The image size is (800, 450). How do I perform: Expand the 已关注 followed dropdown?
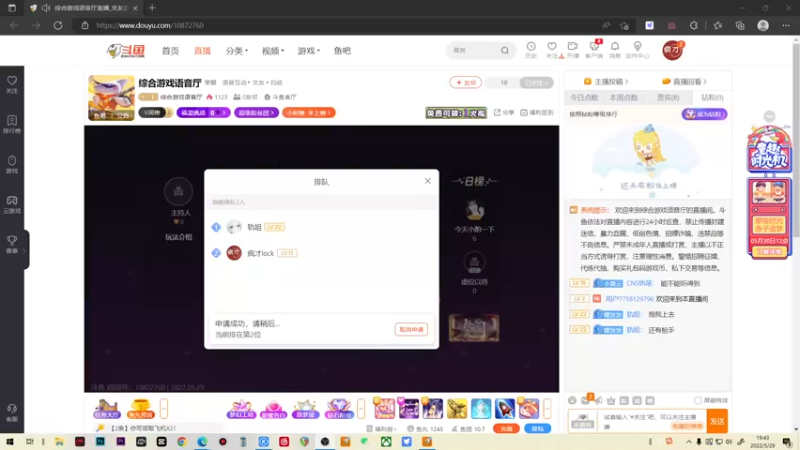[536, 82]
